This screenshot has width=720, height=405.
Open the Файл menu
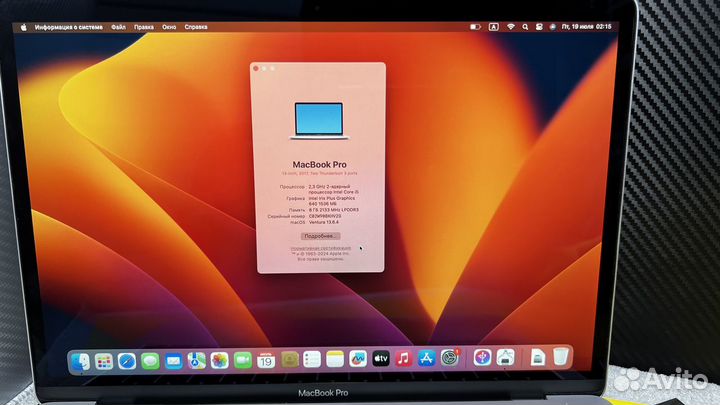tap(118, 27)
